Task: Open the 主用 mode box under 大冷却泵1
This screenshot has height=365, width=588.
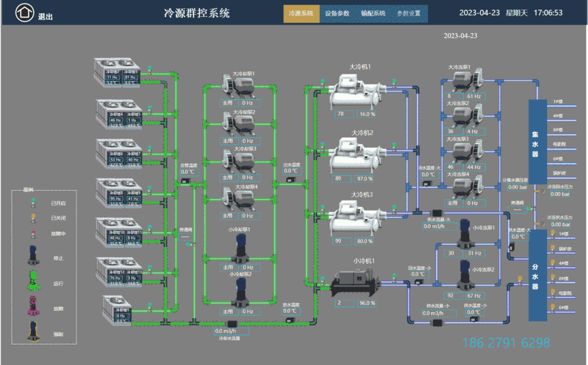Action: click(227, 103)
